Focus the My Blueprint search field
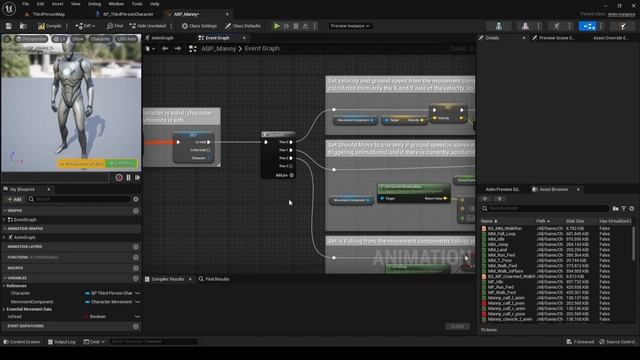The width and height of the screenshot is (640, 360). tap(80, 199)
